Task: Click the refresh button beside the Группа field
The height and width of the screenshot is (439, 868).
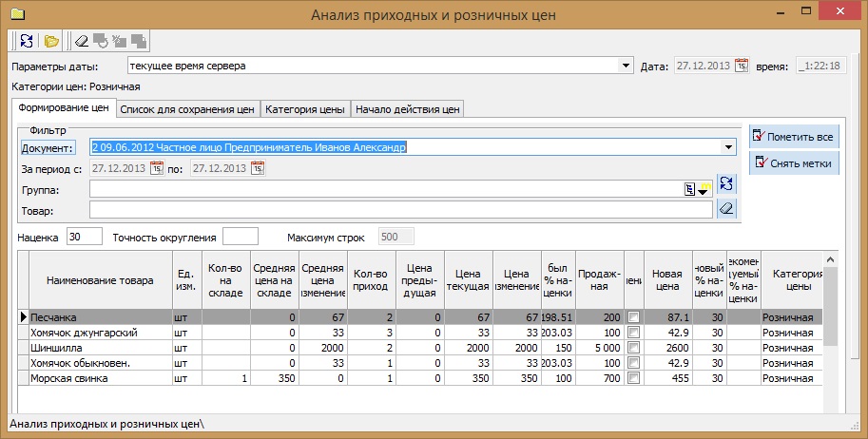Action: [726, 183]
